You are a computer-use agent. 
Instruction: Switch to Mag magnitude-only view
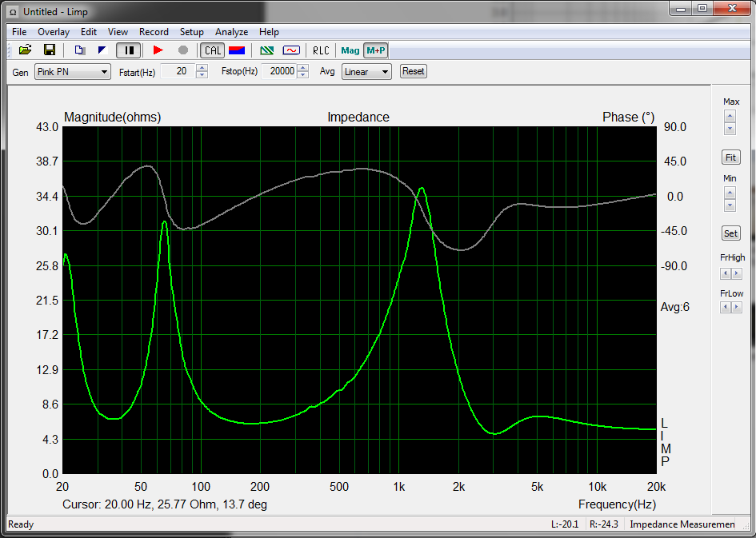coord(350,50)
